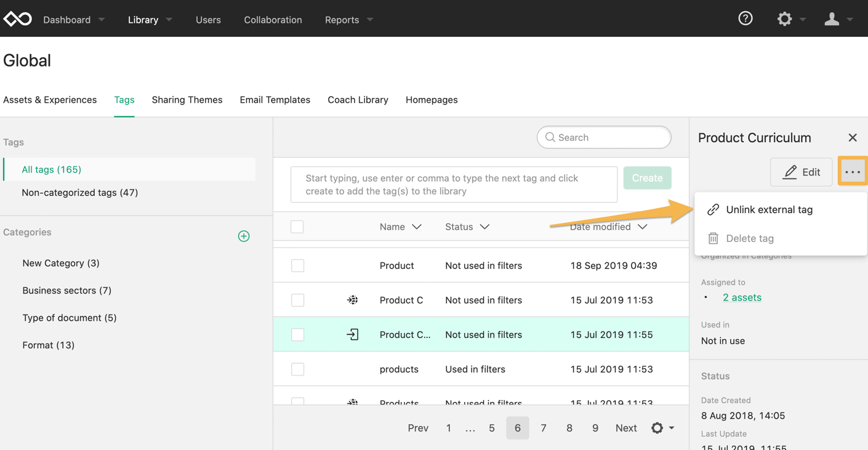Expand the Reports dropdown arrow
868x450 pixels.
pos(370,20)
